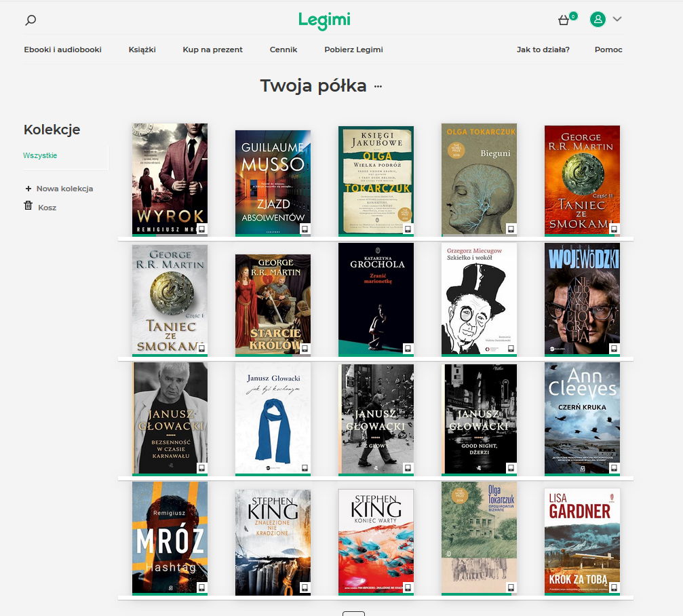This screenshot has width=683, height=616.
Task: Click ebook icon on Good night, Dżerzi
Action: point(511,468)
